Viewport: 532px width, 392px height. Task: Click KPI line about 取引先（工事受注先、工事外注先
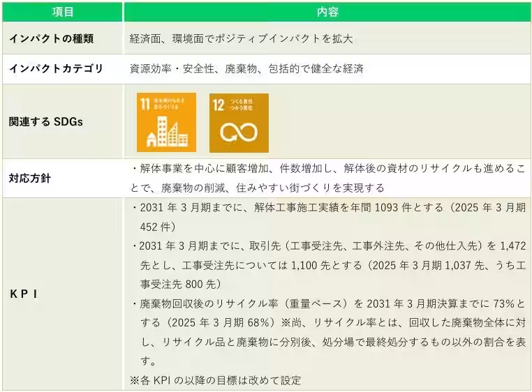[328, 246]
